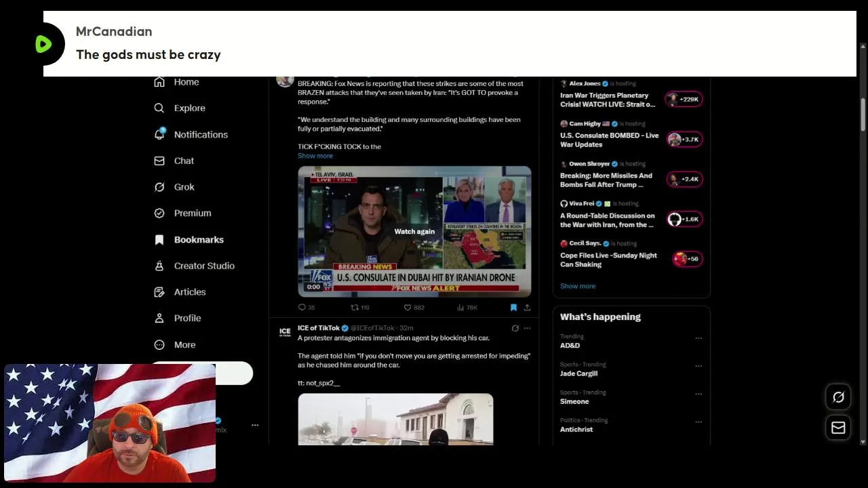Replay video with Watch again
The width and height of the screenshot is (868, 488).
(414, 231)
